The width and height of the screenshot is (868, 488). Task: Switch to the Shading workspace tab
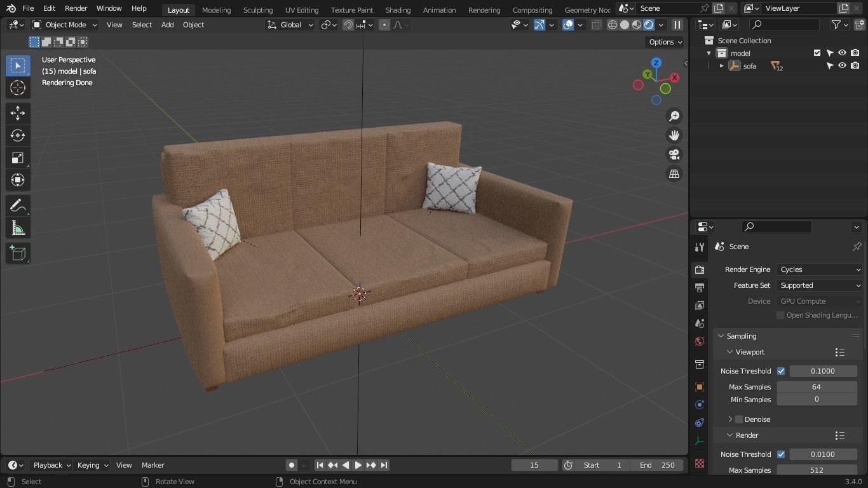398,10
